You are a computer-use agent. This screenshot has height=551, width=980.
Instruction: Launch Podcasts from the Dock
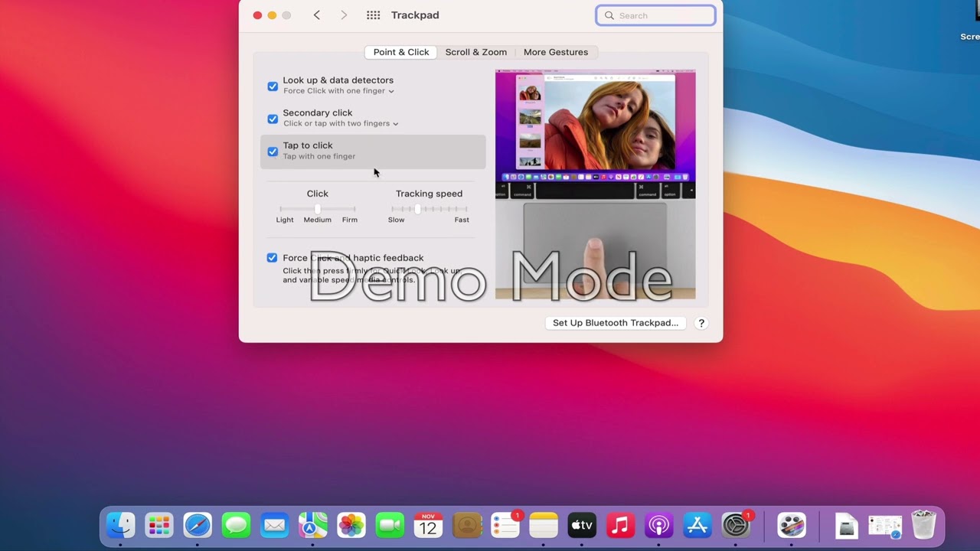click(659, 525)
